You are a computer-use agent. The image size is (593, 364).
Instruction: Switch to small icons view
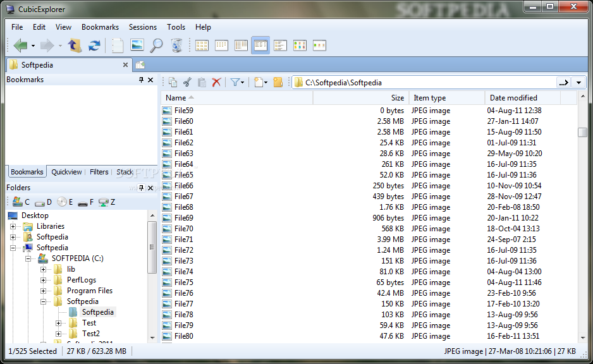[x=221, y=45]
